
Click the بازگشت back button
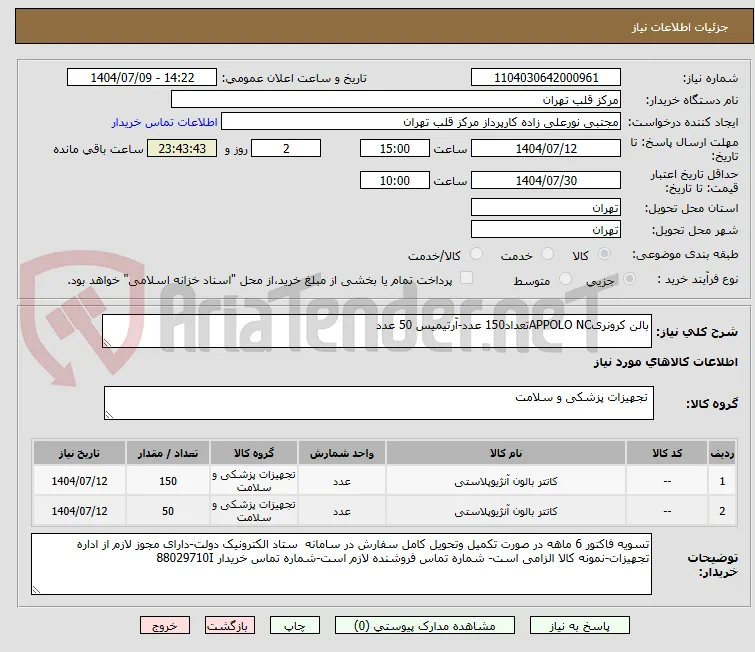230,626
